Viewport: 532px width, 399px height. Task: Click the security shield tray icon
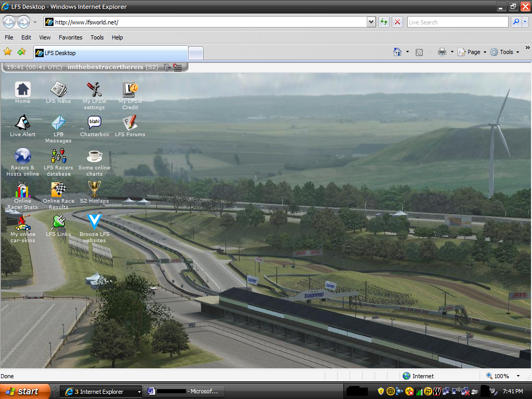click(381, 391)
